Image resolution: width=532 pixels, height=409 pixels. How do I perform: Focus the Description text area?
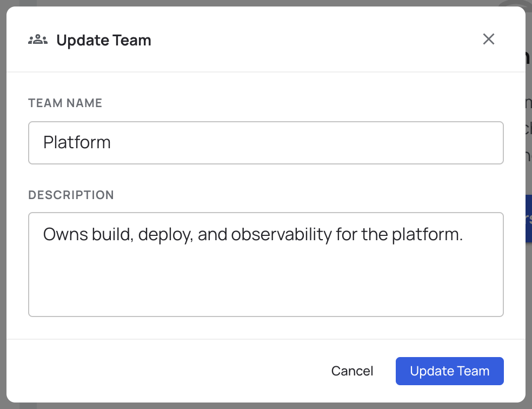tap(265, 265)
